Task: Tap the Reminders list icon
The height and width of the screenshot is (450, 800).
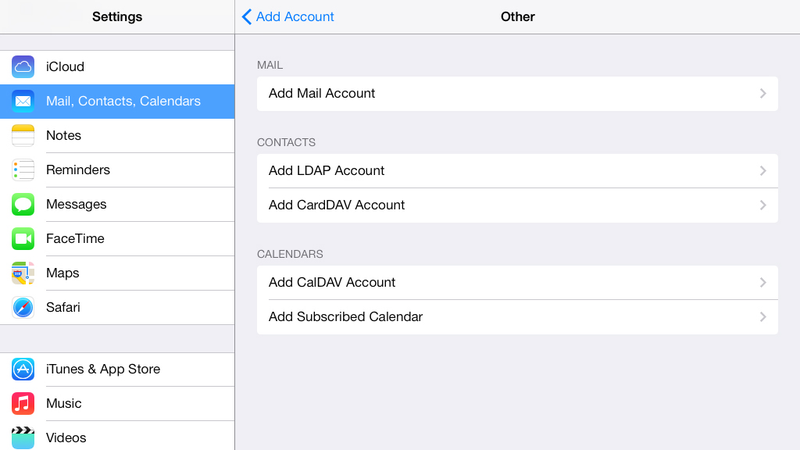Action: point(23,170)
